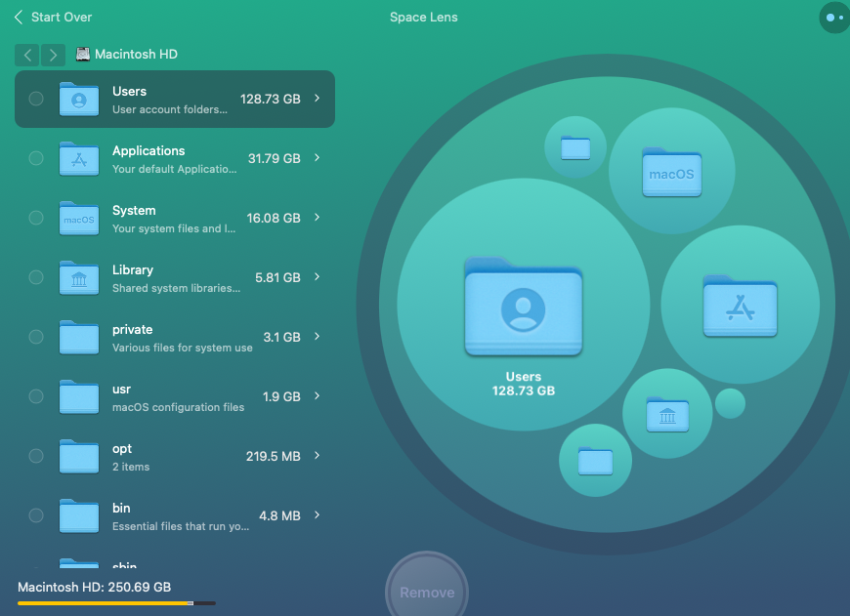This screenshot has width=850, height=616.
Task: Select the small empty bubble beside Library bubble
Action: 730,403
